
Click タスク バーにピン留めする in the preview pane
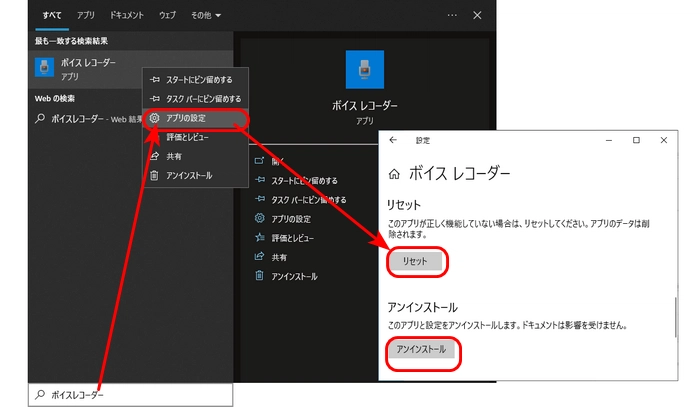click(309, 200)
